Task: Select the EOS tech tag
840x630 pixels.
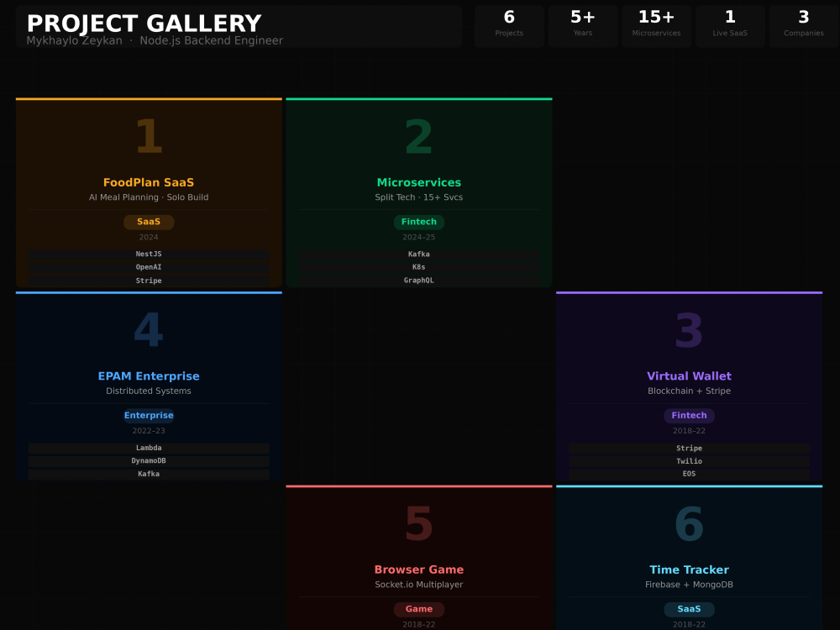Action: 689,474
